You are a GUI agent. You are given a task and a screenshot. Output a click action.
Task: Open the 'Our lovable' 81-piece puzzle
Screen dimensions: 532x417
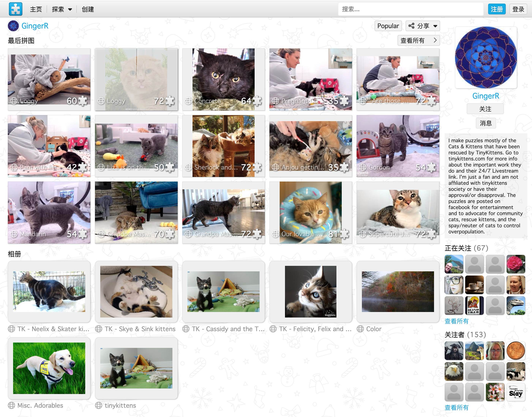coord(311,212)
